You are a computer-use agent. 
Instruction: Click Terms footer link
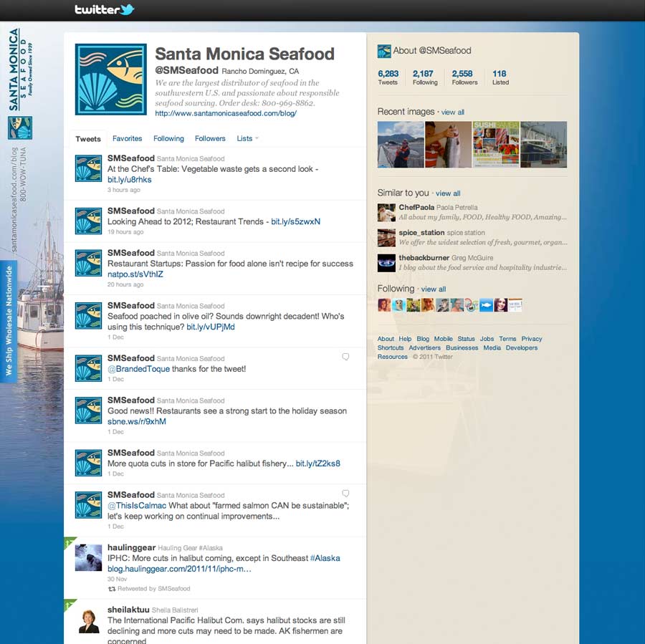pyautogui.click(x=507, y=339)
